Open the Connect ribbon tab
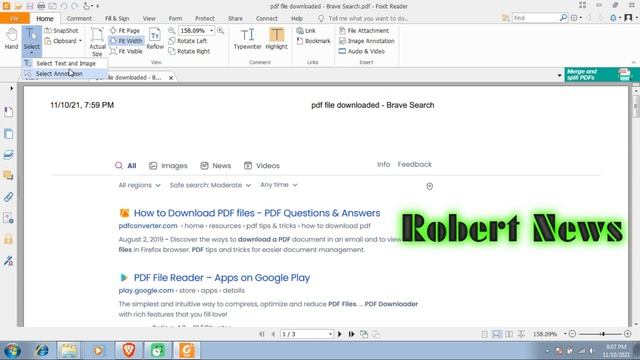This screenshot has width=640, height=360. coord(267,18)
